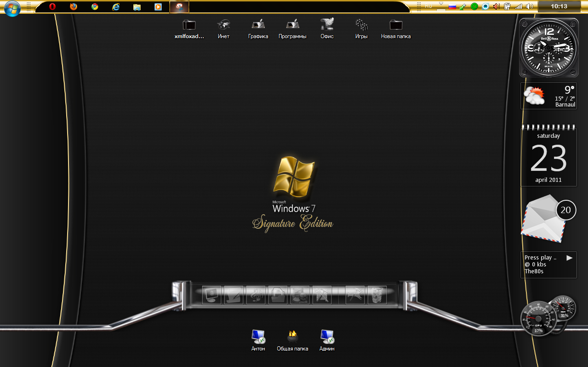
Task: Launch Internet Explorer from the taskbar
Action: (116, 7)
